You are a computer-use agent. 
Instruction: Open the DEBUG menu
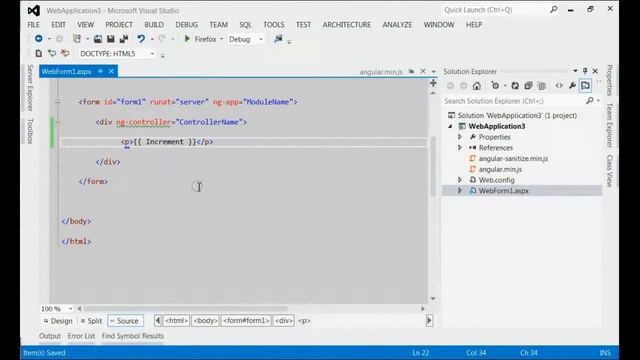pos(187,24)
